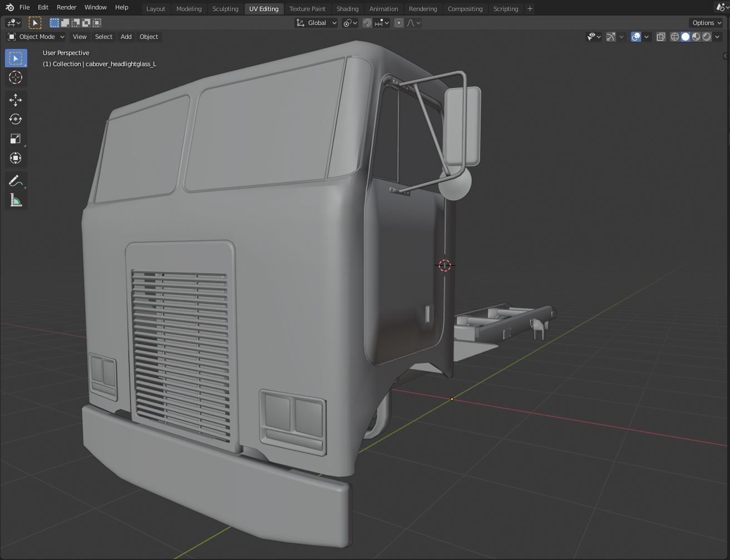
Task: Switch to the Layout workspace tab
Action: (x=156, y=9)
